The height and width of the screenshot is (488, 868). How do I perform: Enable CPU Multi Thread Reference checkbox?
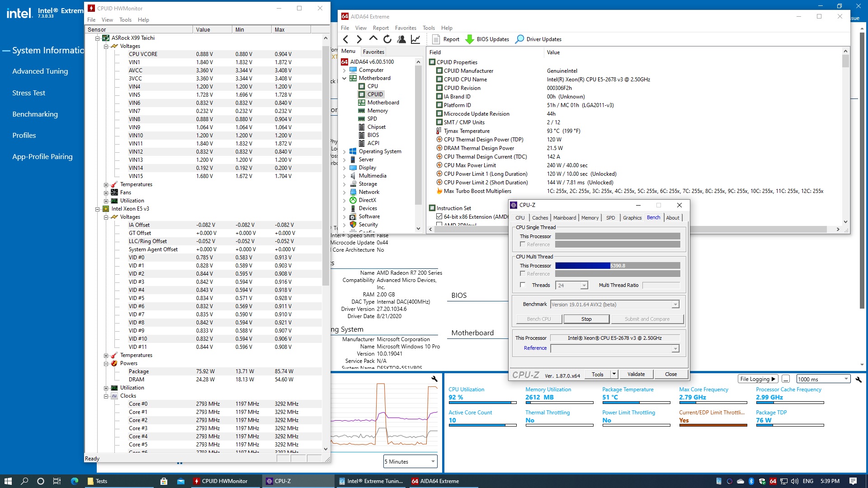click(x=523, y=274)
